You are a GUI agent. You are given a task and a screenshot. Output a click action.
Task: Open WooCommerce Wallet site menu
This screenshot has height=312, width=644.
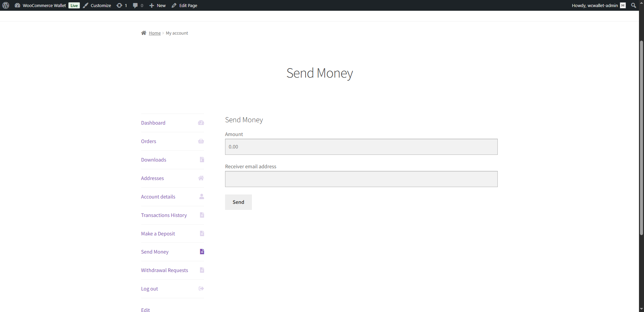click(x=44, y=5)
